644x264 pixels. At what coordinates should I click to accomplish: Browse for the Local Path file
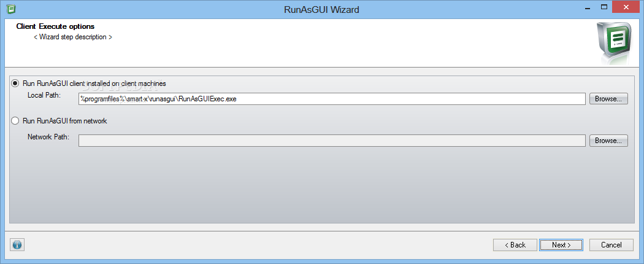click(608, 99)
